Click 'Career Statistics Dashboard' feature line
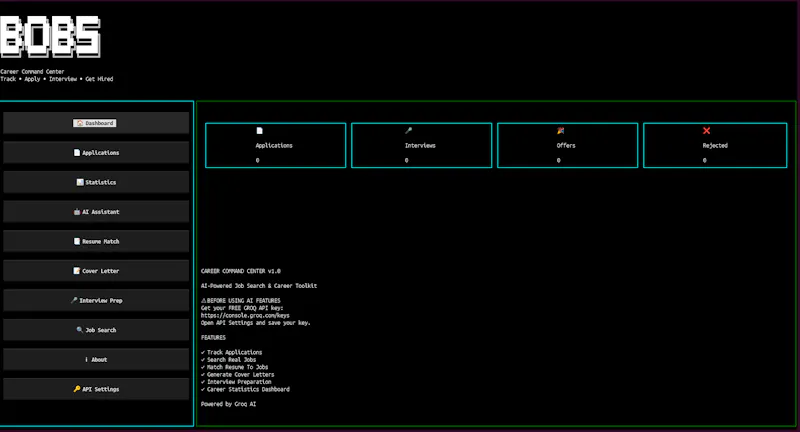Image resolution: width=800 pixels, height=432 pixels. click(x=245, y=389)
